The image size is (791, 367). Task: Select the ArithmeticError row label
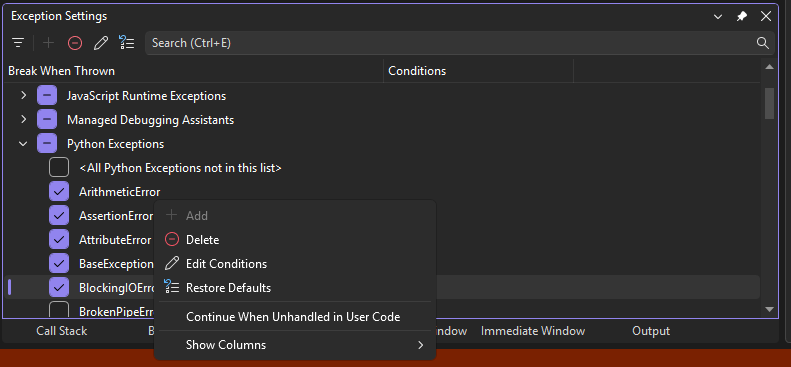coord(120,192)
